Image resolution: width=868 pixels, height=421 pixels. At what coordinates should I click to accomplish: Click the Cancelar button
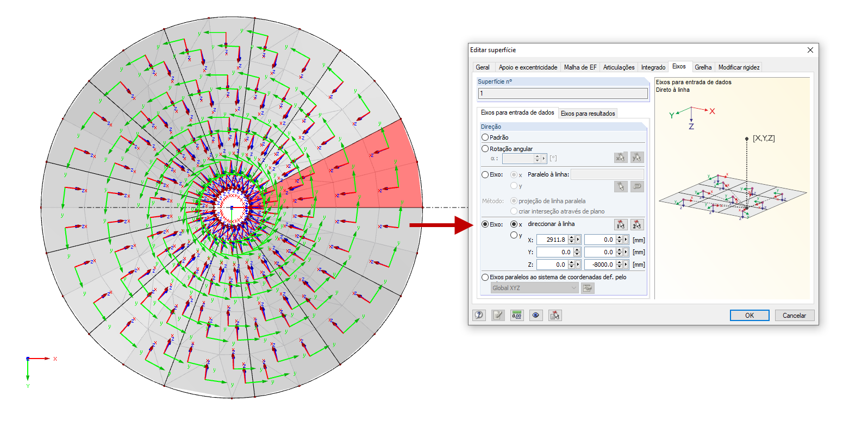pos(794,316)
